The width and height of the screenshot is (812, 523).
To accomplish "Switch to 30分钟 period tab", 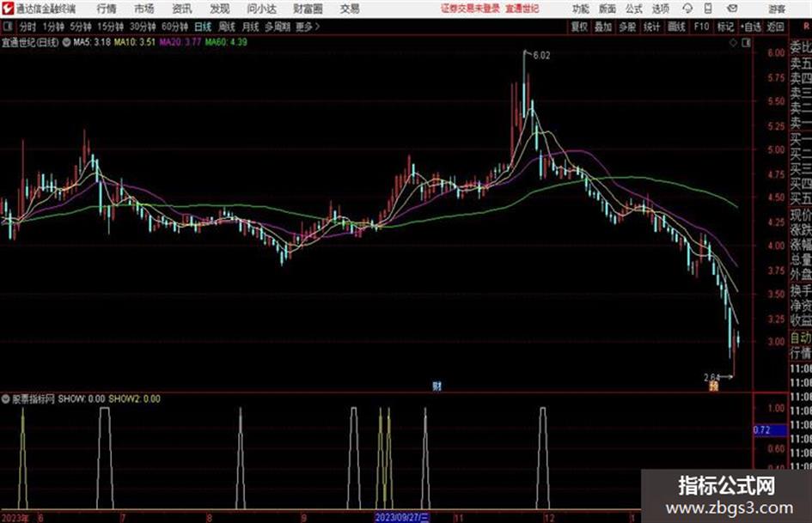I will tap(143, 27).
